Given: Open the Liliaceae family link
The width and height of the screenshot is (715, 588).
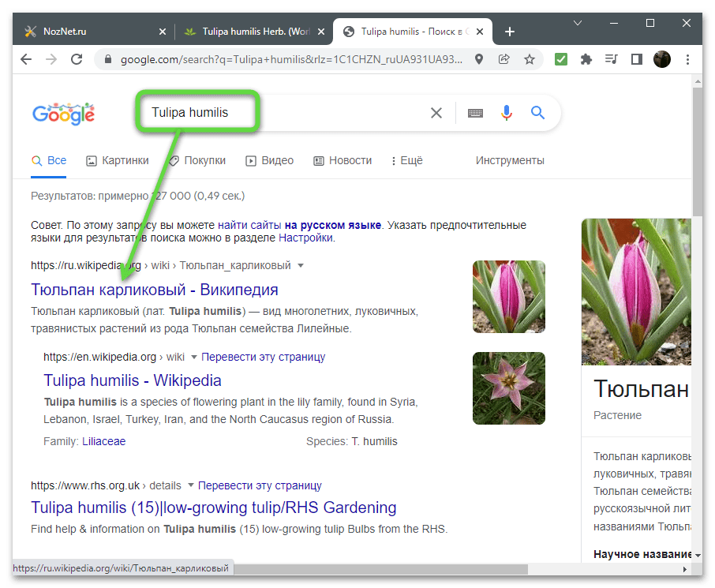Looking at the screenshot, I should click(103, 441).
